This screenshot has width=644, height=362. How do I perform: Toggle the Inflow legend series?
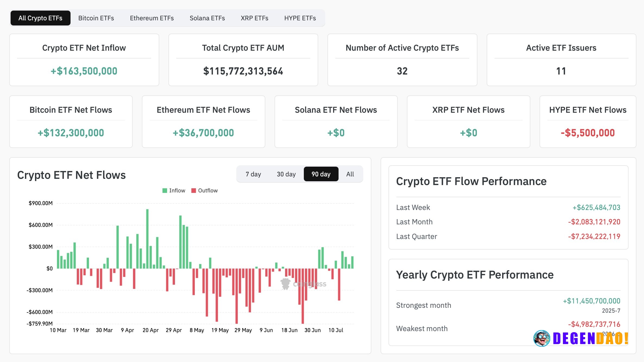click(x=174, y=190)
